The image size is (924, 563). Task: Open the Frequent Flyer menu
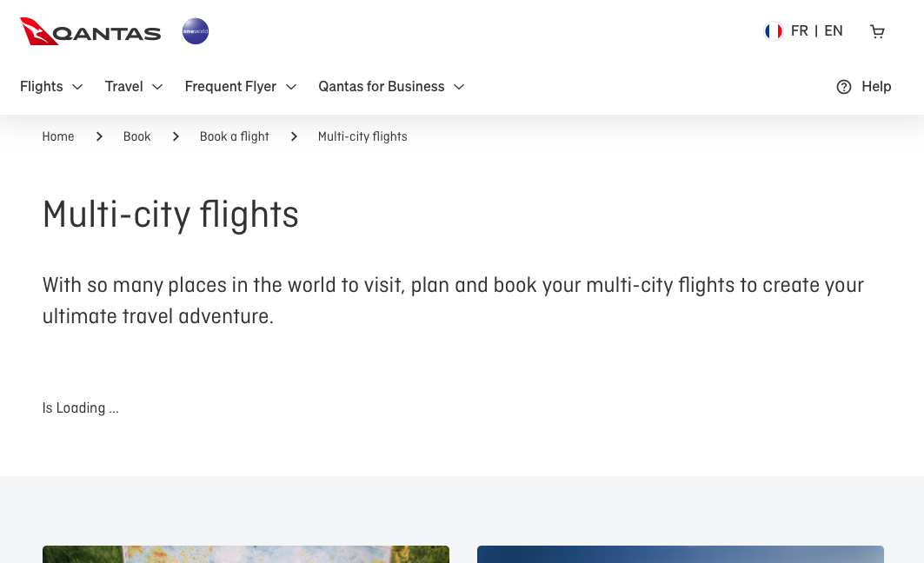tap(230, 87)
